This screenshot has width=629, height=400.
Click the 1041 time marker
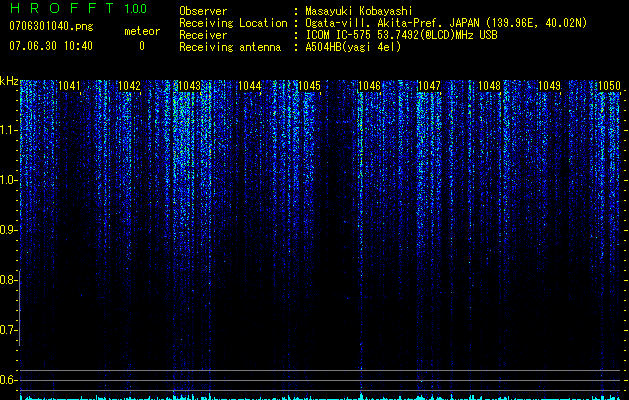69,86
